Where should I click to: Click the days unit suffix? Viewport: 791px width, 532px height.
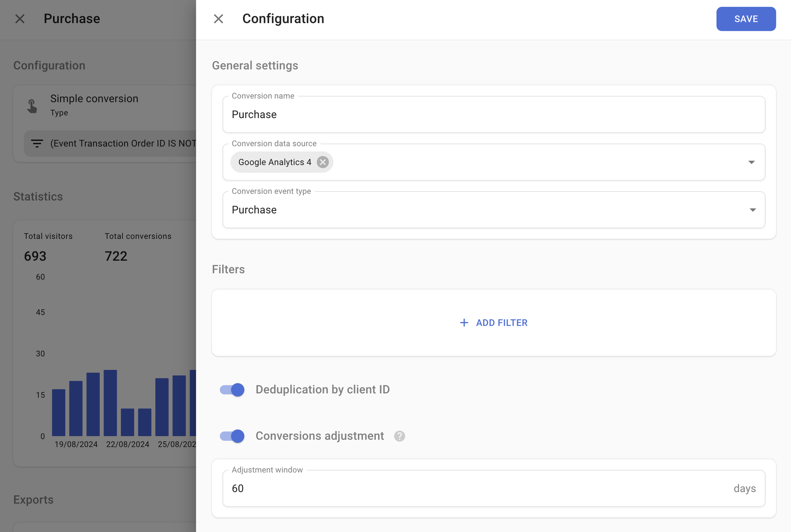coord(745,488)
